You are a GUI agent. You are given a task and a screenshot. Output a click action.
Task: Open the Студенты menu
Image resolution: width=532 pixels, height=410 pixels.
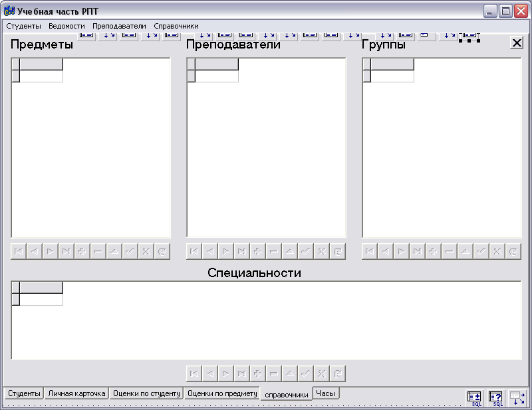23,26
